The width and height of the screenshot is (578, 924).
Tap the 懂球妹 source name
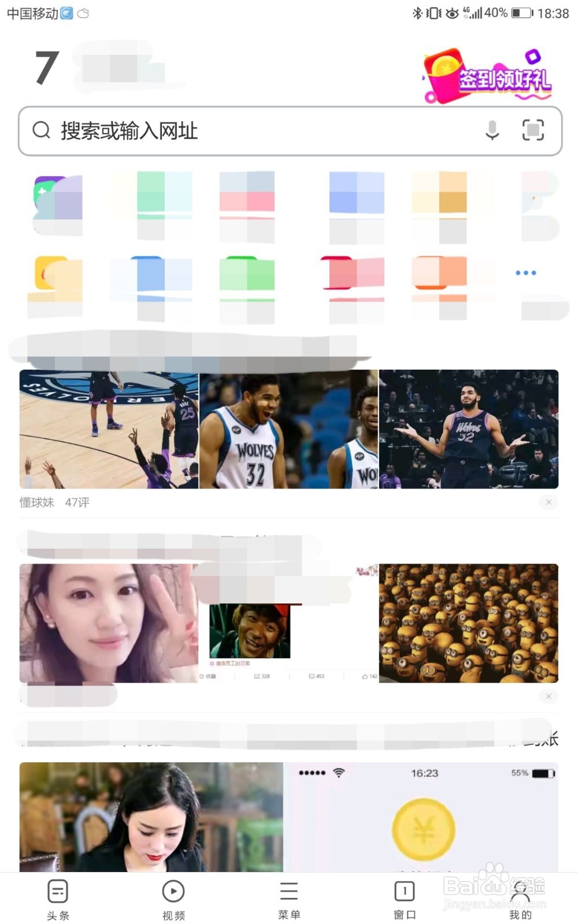click(37, 502)
